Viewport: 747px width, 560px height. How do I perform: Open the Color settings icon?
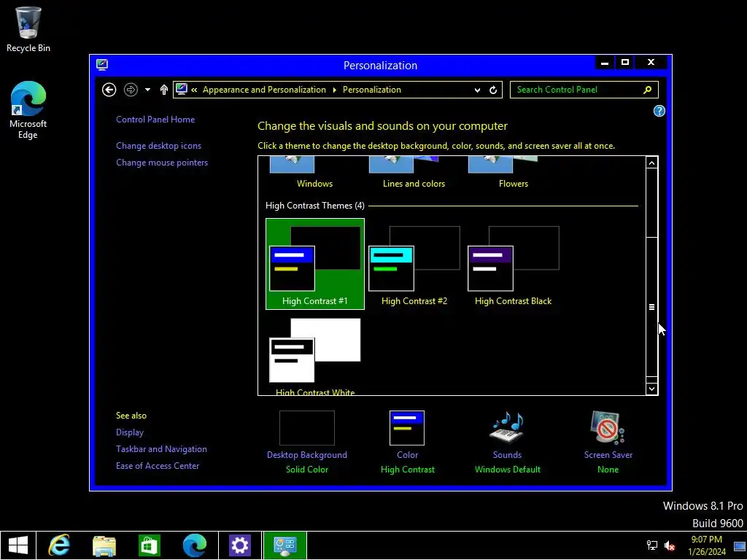pyautogui.click(x=407, y=427)
